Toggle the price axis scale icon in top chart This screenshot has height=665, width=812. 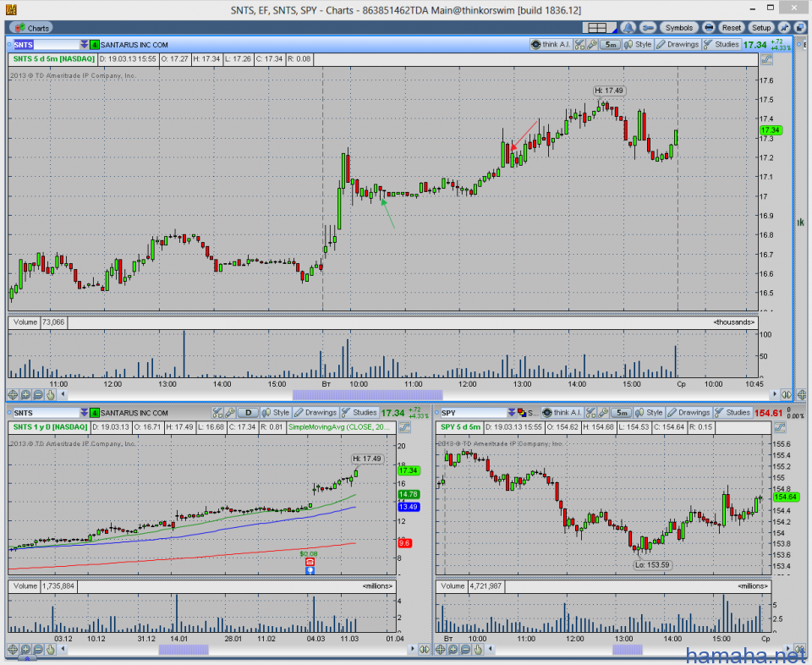pyautogui.click(x=767, y=59)
